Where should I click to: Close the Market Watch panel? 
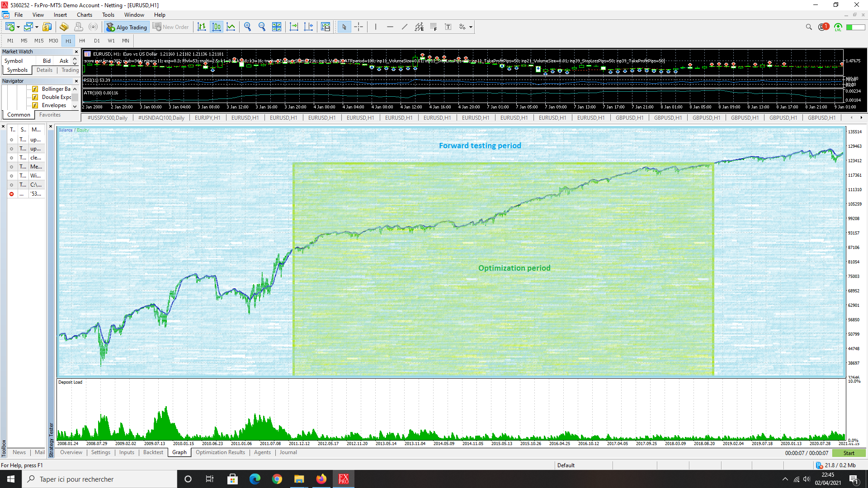[76, 52]
